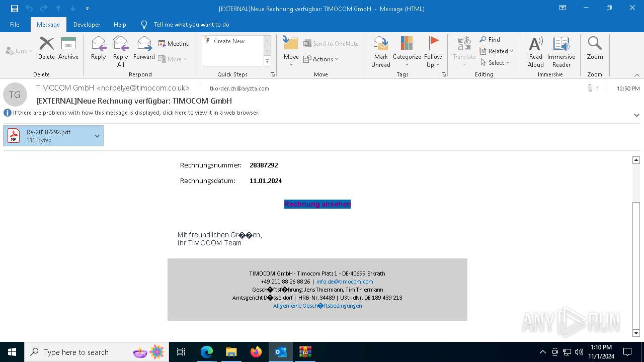
Task: Create a Meeting reply
Action: 174,44
